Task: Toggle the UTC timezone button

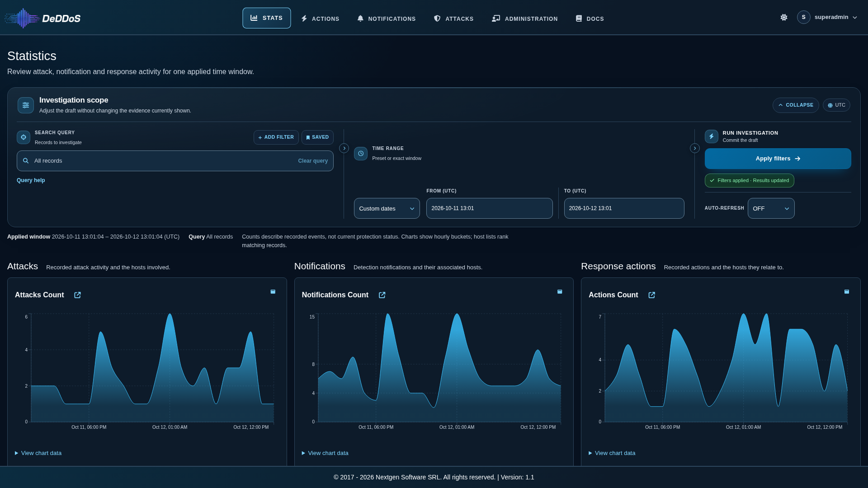Action: (x=836, y=105)
